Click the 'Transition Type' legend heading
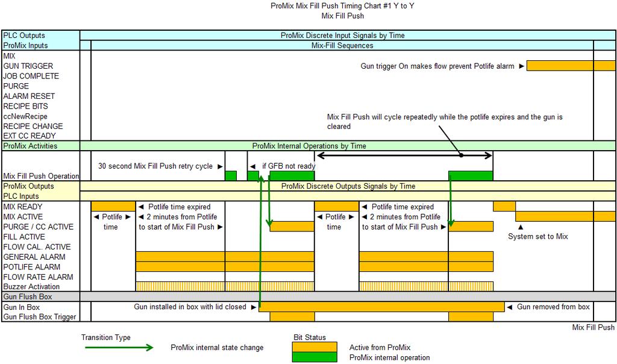 click(106, 337)
